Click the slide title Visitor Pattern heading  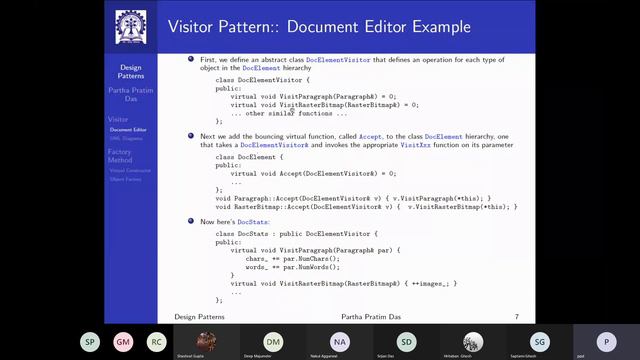(319, 27)
